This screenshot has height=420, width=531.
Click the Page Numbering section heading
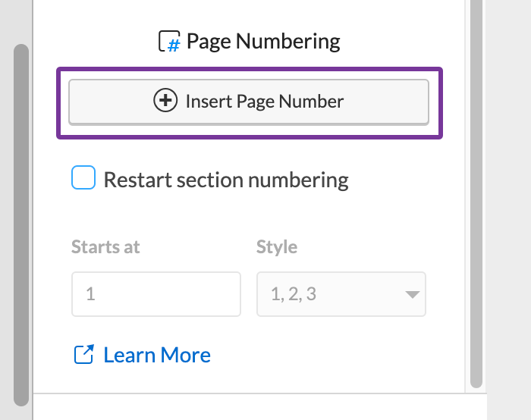[x=263, y=41]
